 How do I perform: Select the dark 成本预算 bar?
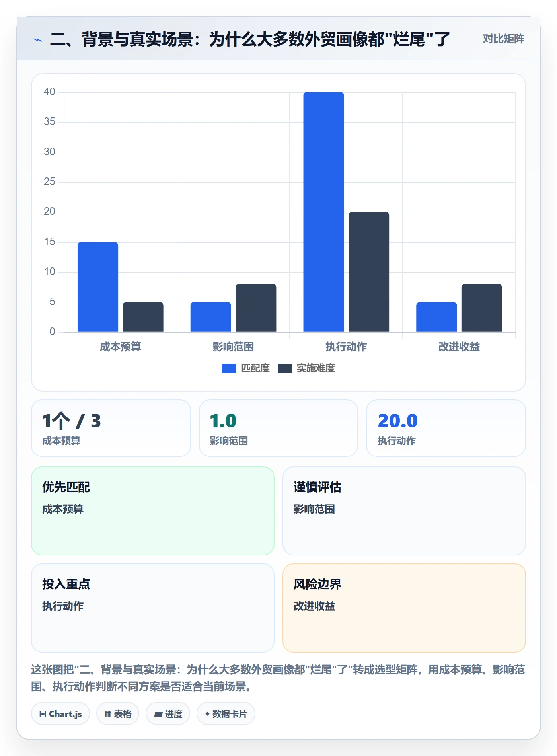click(x=143, y=317)
